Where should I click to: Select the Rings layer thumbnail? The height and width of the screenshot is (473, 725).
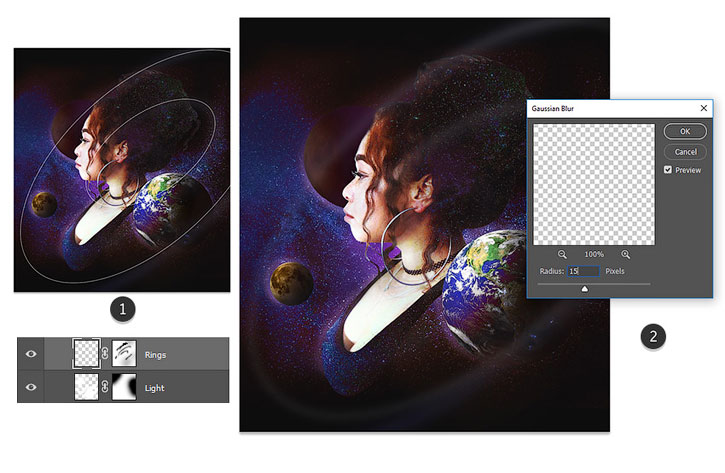coord(86,354)
